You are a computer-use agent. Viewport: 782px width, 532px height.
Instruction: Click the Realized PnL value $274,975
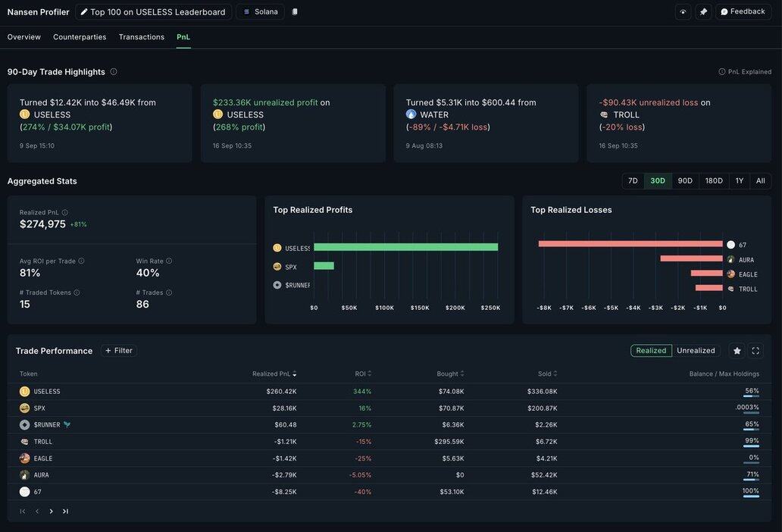coord(42,224)
